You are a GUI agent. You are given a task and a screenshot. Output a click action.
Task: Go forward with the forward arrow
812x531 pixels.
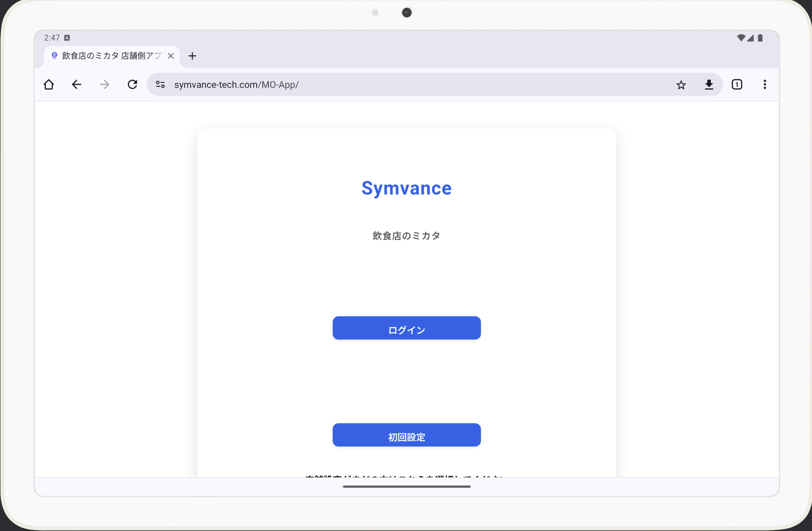click(105, 84)
